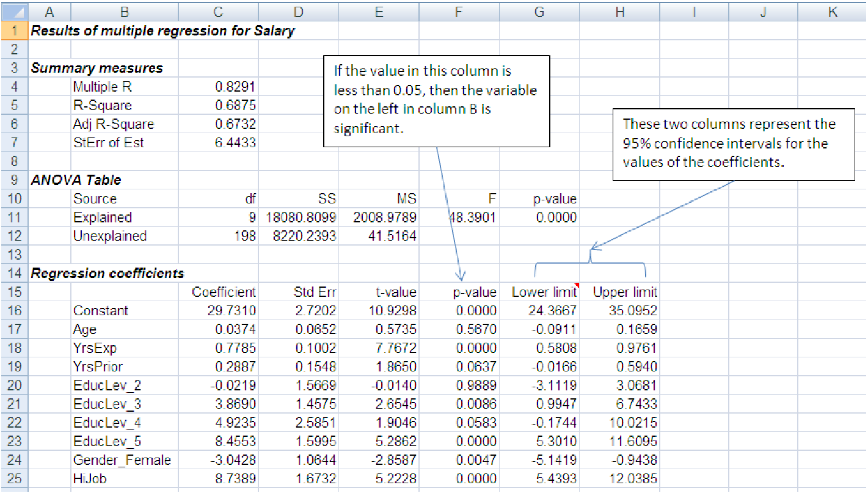Select the Unexplained SS value 8220.2393
868x493 pixels.
tap(299, 236)
